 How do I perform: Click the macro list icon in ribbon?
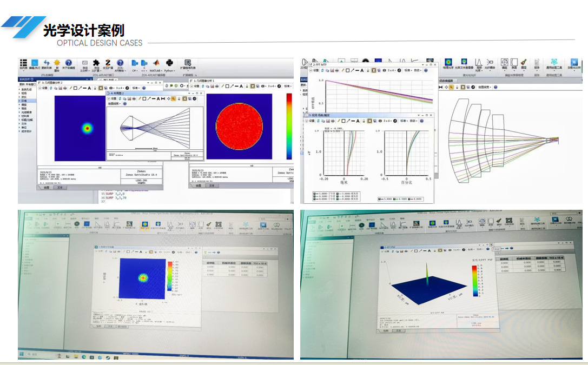pos(23,63)
